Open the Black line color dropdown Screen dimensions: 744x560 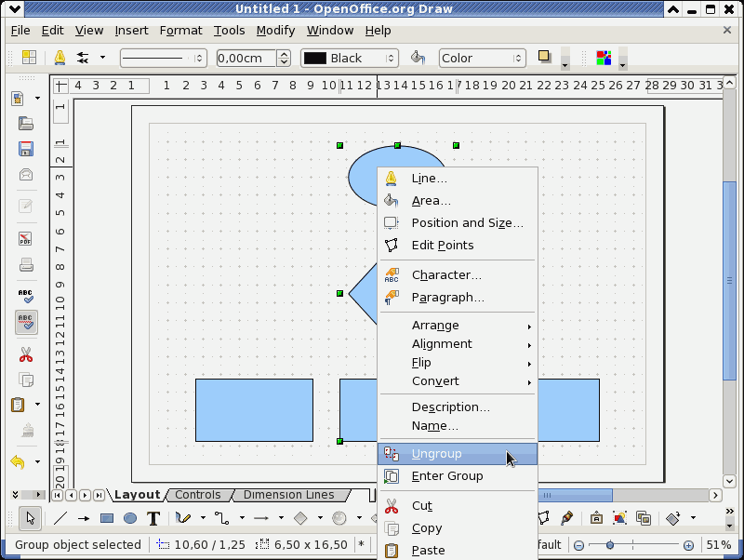tap(350, 58)
